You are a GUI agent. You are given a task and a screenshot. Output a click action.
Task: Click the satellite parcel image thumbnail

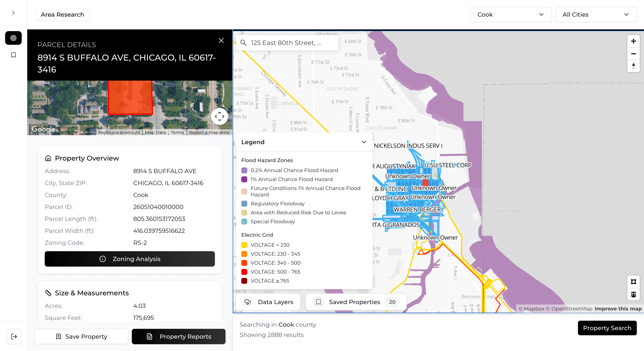pyautogui.click(x=129, y=108)
